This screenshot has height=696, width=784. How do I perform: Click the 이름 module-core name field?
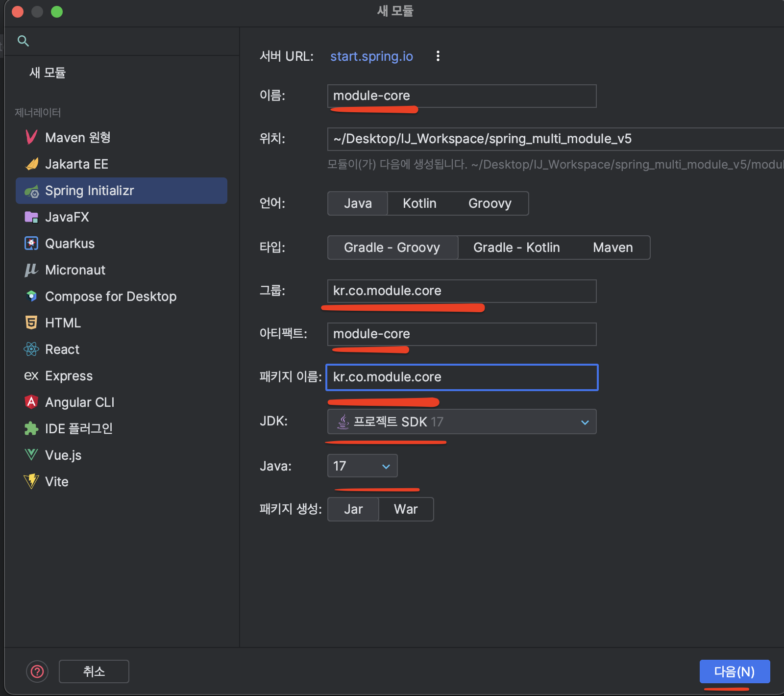(x=462, y=96)
